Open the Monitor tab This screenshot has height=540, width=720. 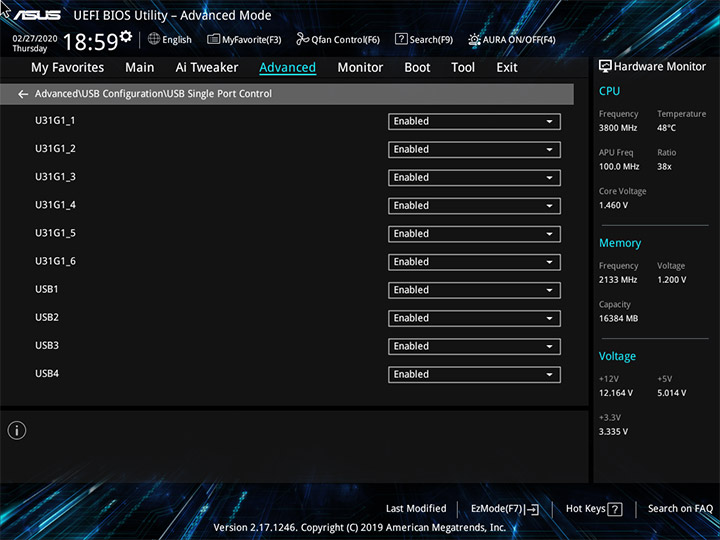coord(360,68)
